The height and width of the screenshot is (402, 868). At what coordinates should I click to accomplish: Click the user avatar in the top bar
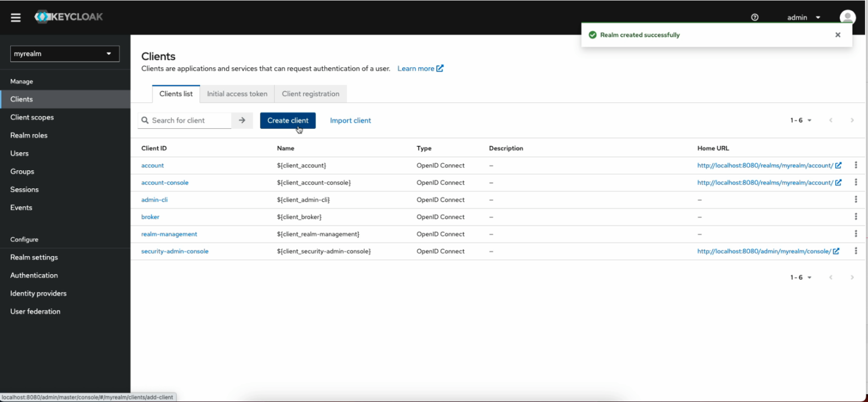(x=847, y=16)
